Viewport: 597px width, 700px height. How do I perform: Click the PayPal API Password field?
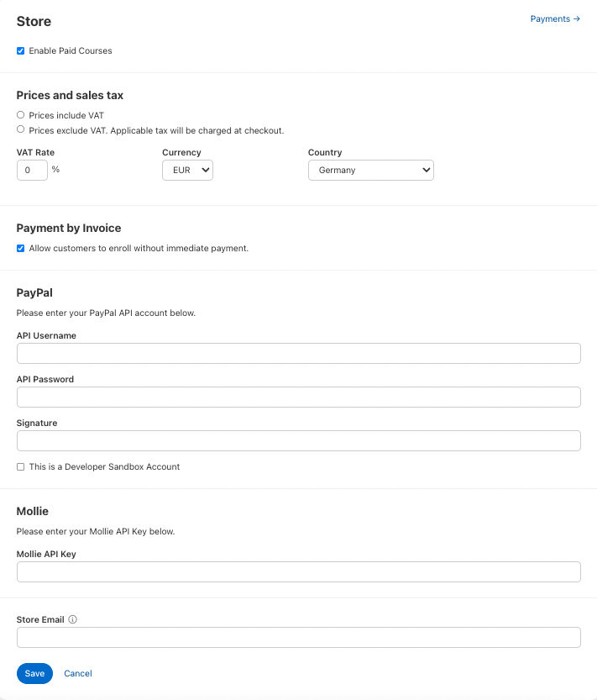[x=298, y=397]
